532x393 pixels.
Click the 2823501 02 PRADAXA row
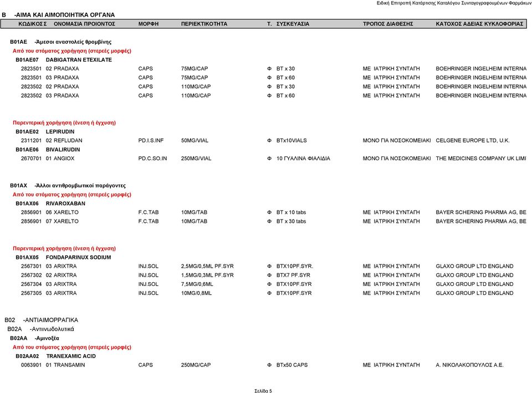coord(274,69)
